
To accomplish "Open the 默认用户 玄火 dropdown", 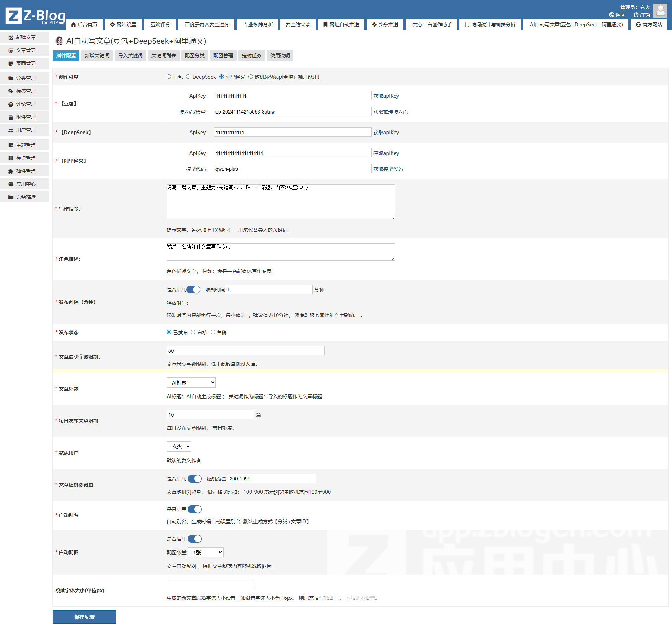I will coord(179,447).
